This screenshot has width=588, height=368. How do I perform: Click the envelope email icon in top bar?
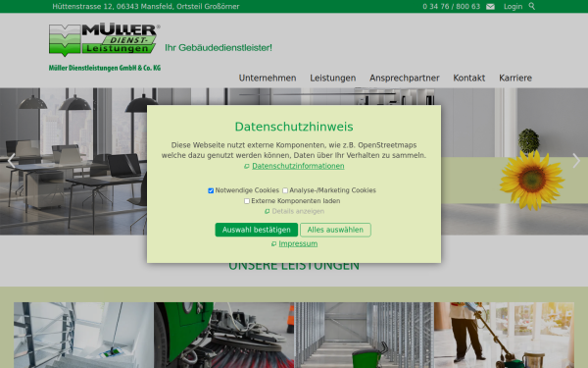pos(490,7)
